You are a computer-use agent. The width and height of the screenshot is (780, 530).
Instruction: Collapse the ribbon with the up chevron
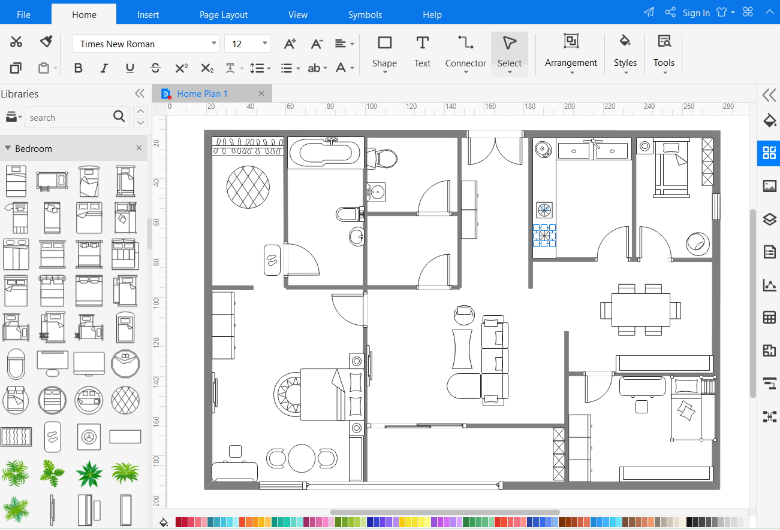pos(770,12)
